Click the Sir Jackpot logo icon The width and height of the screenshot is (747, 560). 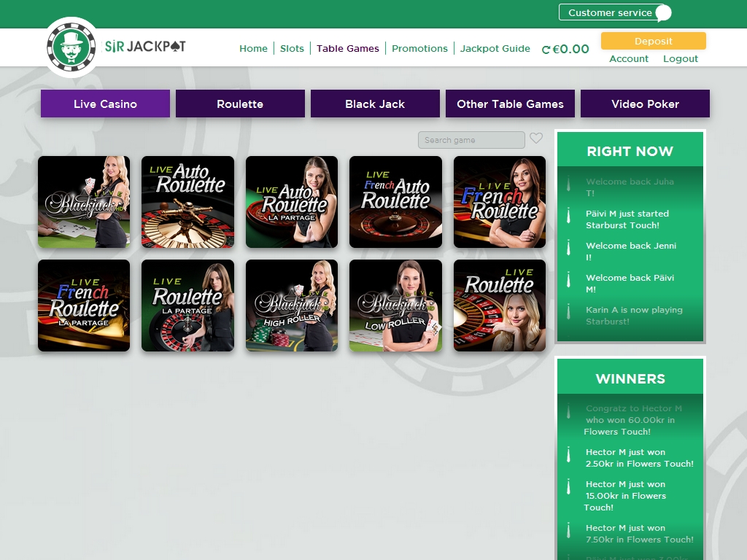(71, 47)
